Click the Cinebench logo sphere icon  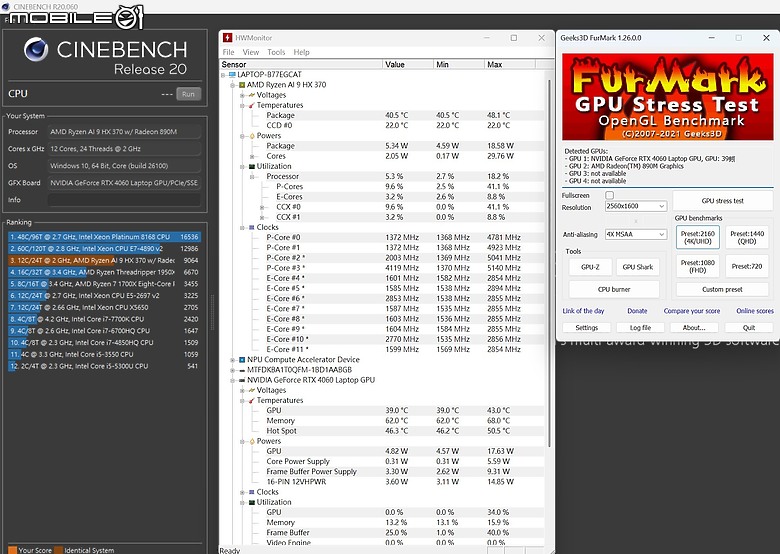coord(36,50)
